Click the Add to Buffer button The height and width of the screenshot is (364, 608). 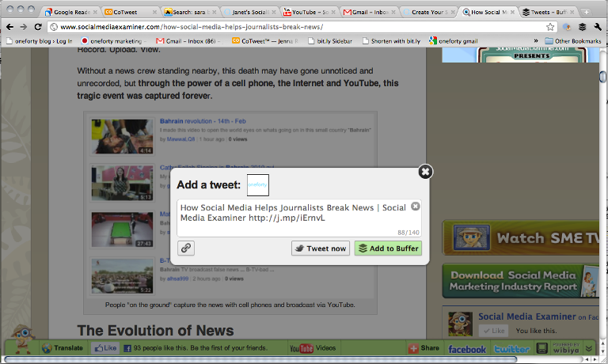pos(388,248)
